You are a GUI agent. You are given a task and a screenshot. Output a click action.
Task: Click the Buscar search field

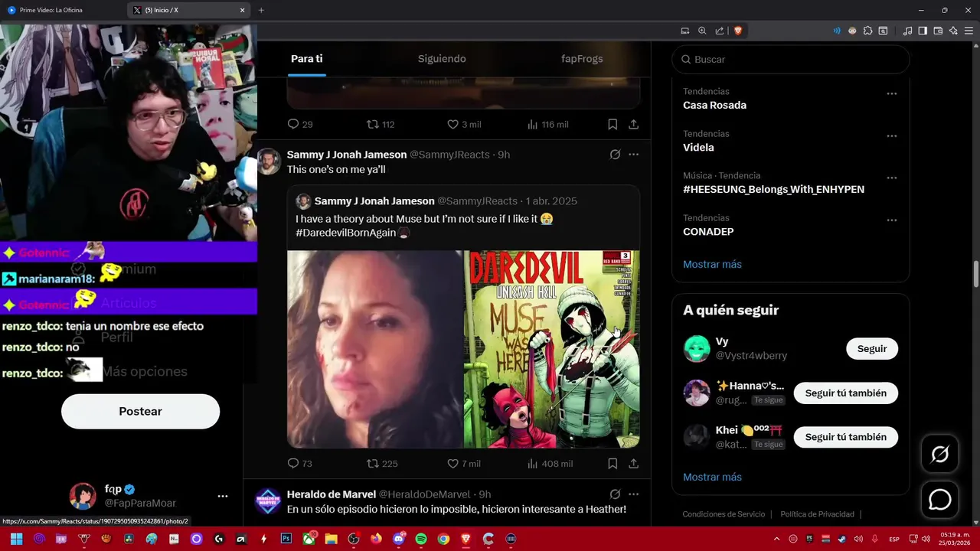pyautogui.click(x=790, y=59)
